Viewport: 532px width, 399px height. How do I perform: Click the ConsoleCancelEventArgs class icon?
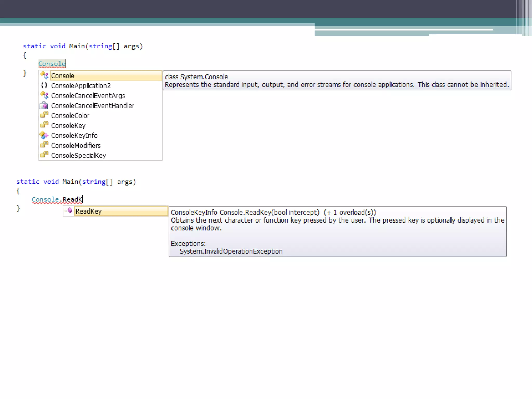coord(44,95)
